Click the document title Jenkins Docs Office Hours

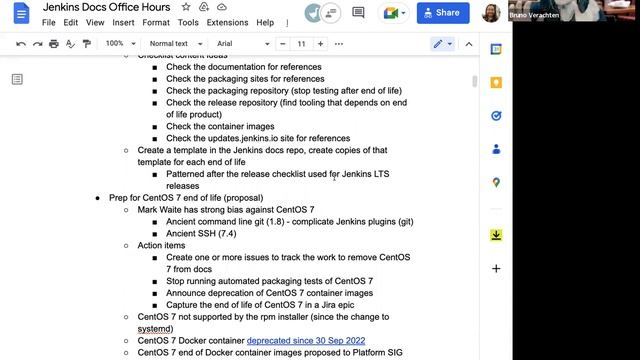(107, 7)
